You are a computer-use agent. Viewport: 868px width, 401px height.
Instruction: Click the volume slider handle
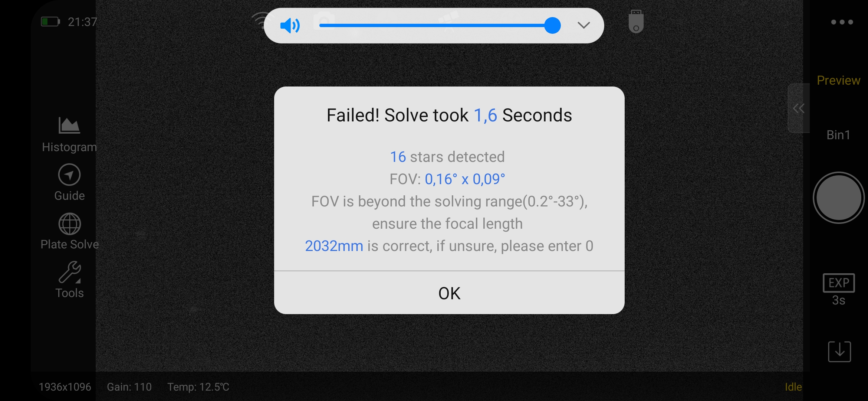coord(552,26)
